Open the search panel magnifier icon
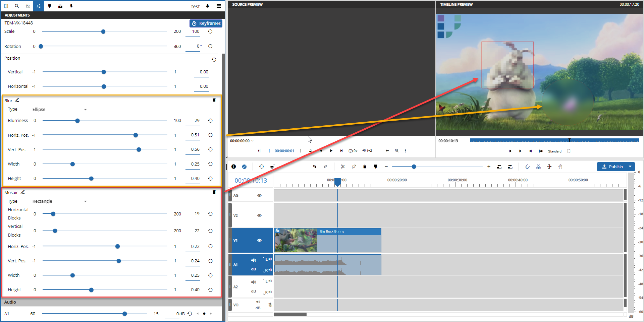Viewport: 644px width, 322px height. (17, 6)
